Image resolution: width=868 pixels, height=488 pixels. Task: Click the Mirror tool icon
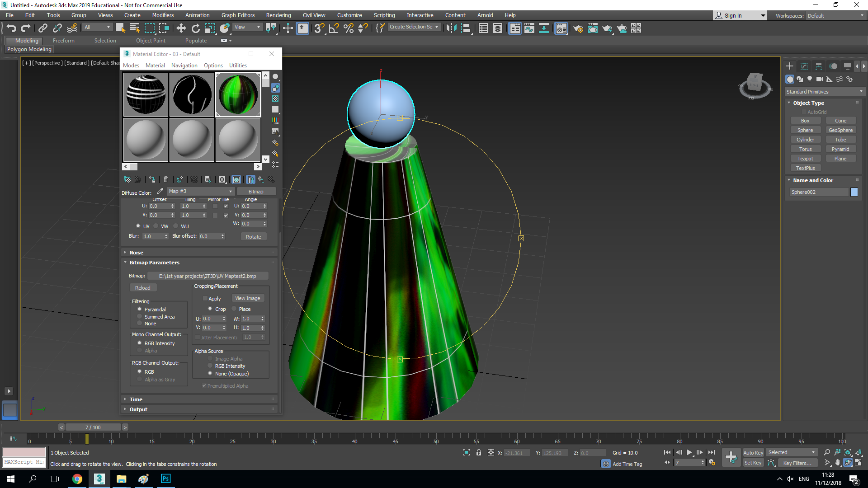[451, 28]
